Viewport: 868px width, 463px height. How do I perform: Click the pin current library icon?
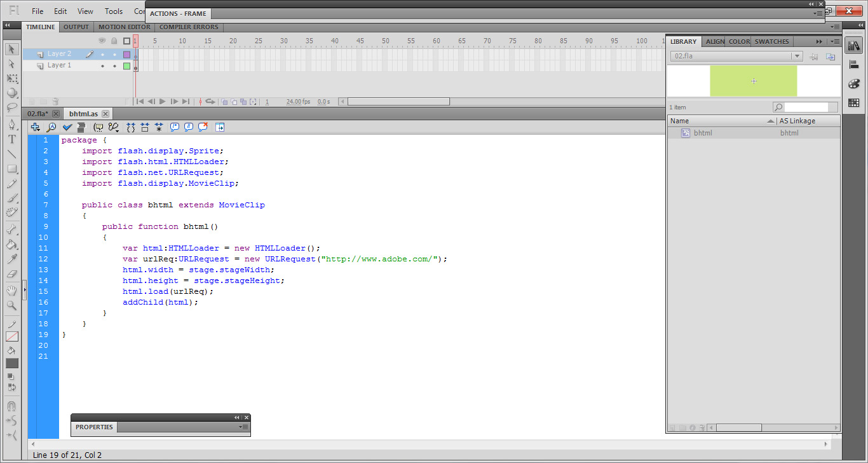[x=813, y=56]
